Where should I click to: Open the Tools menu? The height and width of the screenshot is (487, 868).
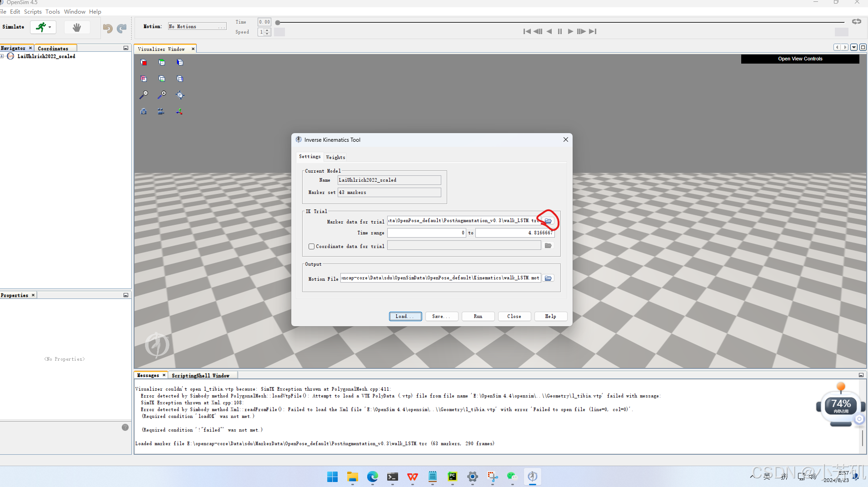(52, 11)
